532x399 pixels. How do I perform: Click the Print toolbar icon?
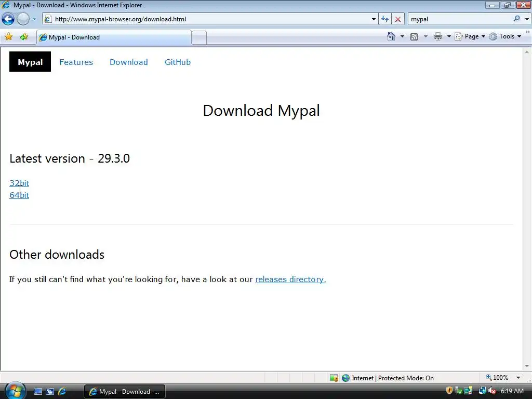pos(437,36)
